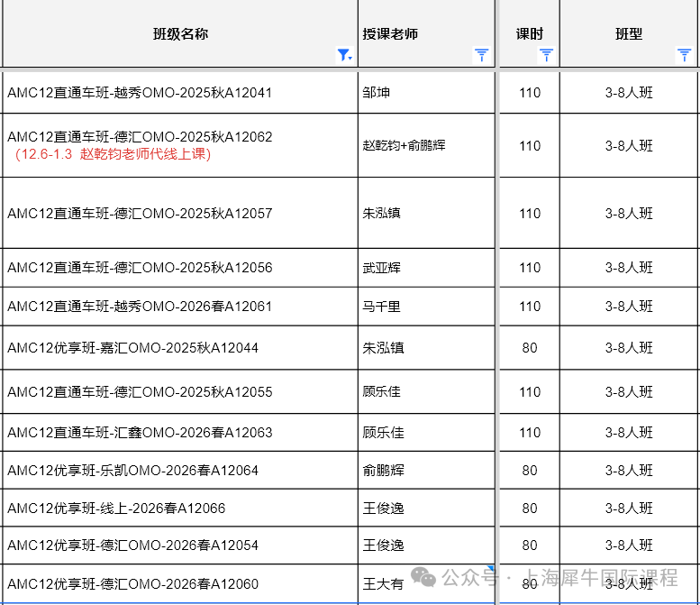The image size is (700, 605).
Task: Open the filter icon in 班级名称 header
Action: point(344,55)
